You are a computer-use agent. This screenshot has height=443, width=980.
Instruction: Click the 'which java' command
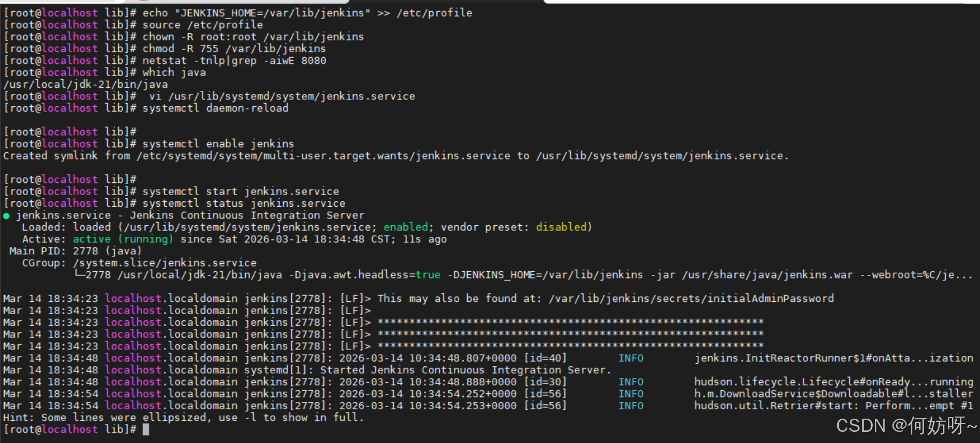tap(174, 72)
